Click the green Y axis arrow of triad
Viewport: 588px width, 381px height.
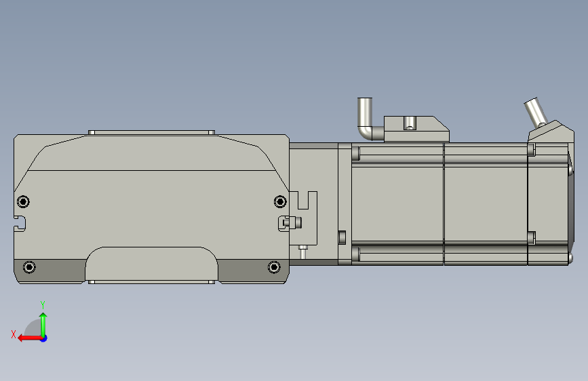pos(43,324)
